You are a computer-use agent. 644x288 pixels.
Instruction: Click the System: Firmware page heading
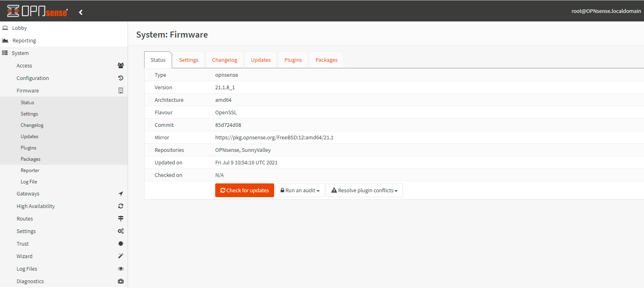(x=172, y=35)
